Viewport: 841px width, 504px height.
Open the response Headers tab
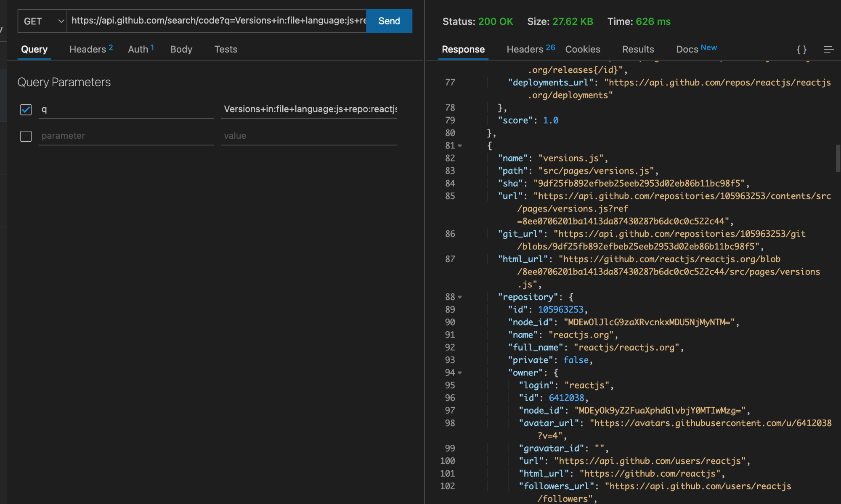click(x=531, y=50)
